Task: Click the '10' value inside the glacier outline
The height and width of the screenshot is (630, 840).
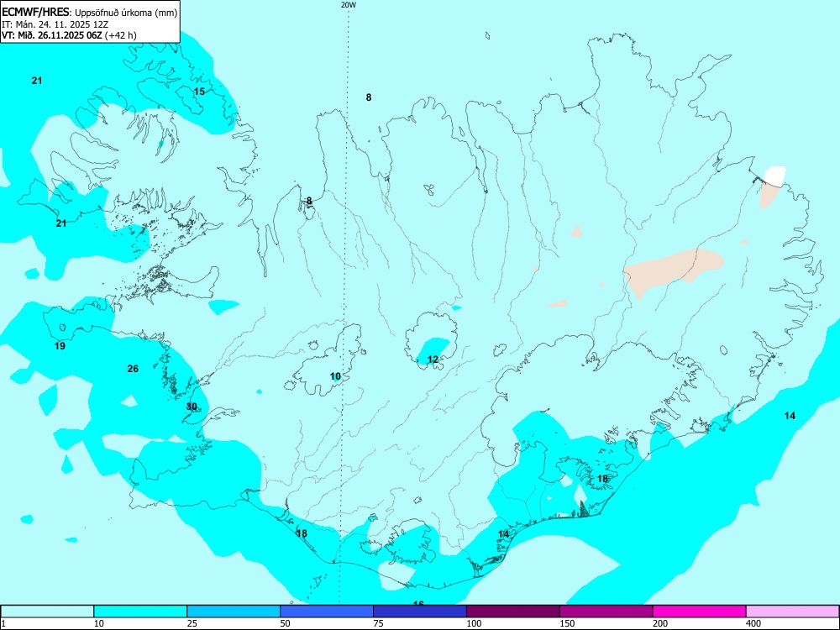Action: tap(335, 376)
